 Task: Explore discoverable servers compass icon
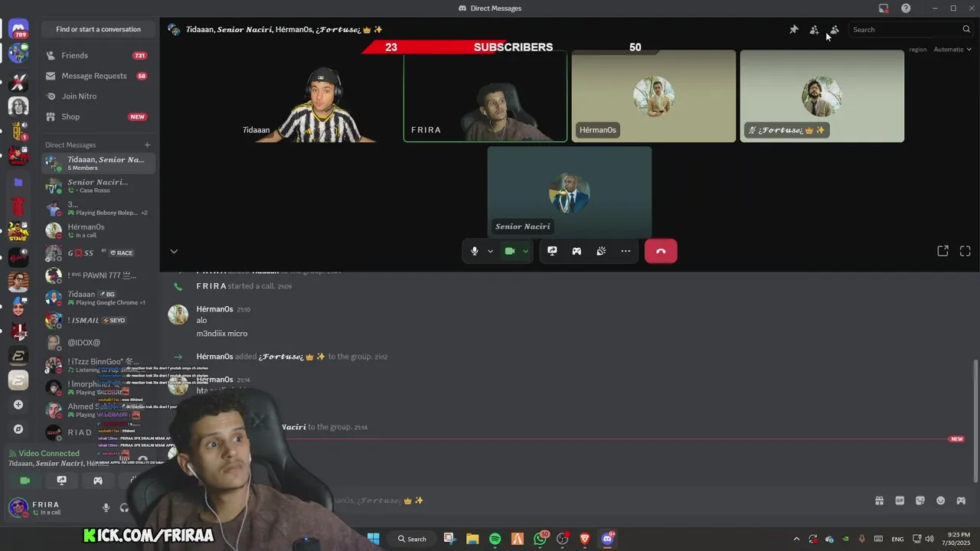click(18, 429)
